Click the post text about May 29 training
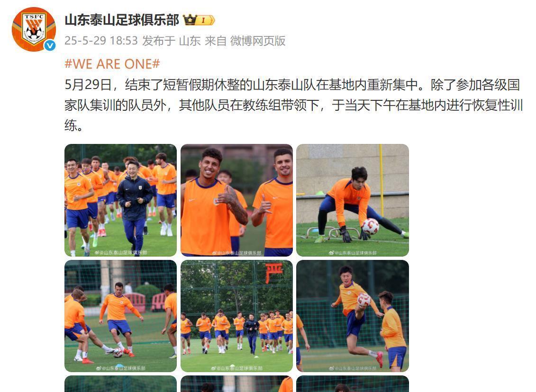 pos(294,105)
